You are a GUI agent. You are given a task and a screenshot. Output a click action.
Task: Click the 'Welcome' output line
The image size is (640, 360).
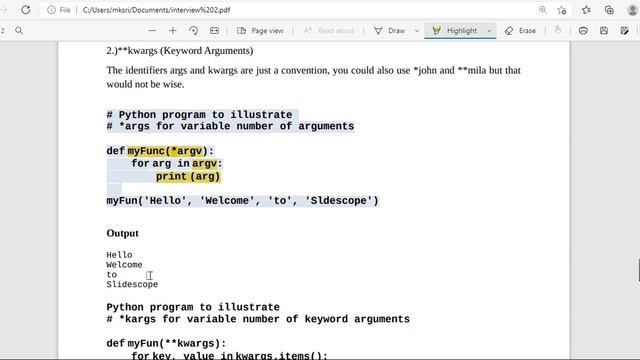point(124,265)
